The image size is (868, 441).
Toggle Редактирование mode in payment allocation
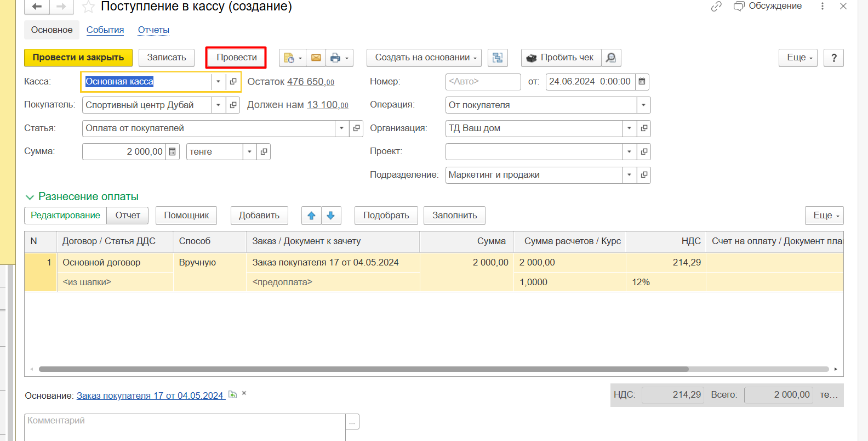click(x=65, y=216)
